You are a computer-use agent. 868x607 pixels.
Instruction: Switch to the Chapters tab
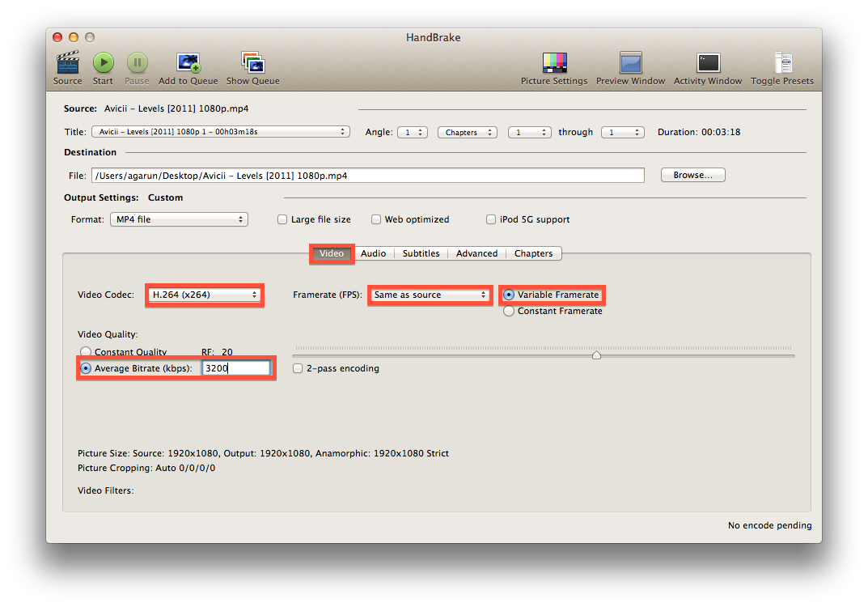[x=533, y=253]
